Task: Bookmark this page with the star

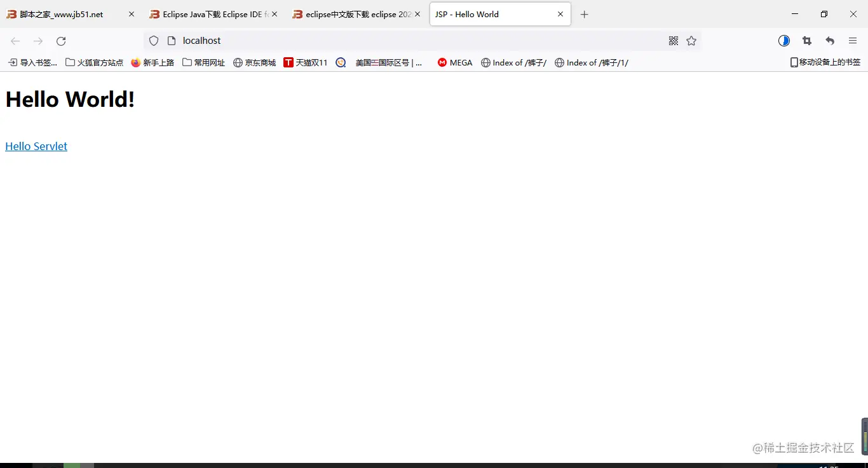Action: coord(691,41)
